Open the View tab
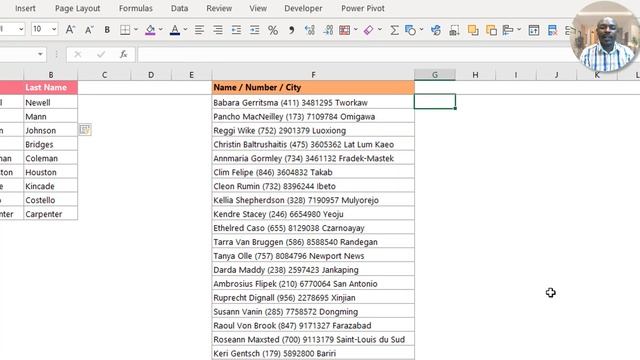 [x=258, y=8]
